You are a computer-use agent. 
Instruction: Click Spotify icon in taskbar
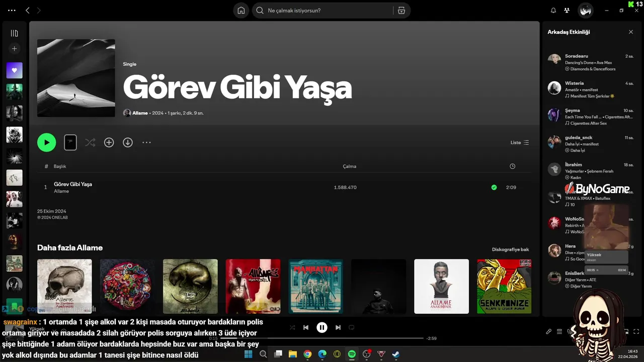352,354
